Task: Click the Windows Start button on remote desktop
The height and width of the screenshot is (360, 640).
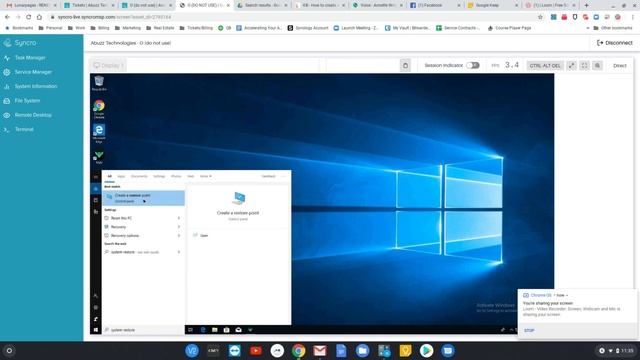Action: click(96, 330)
